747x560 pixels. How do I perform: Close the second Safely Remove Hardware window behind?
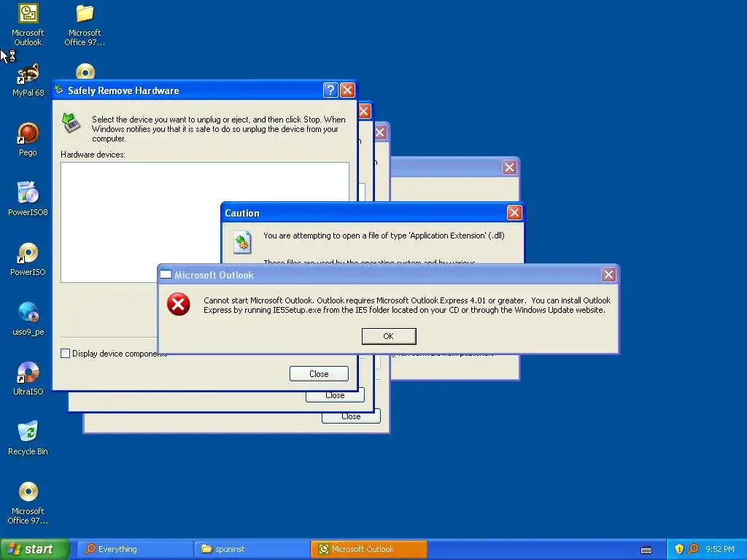coord(364,112)
